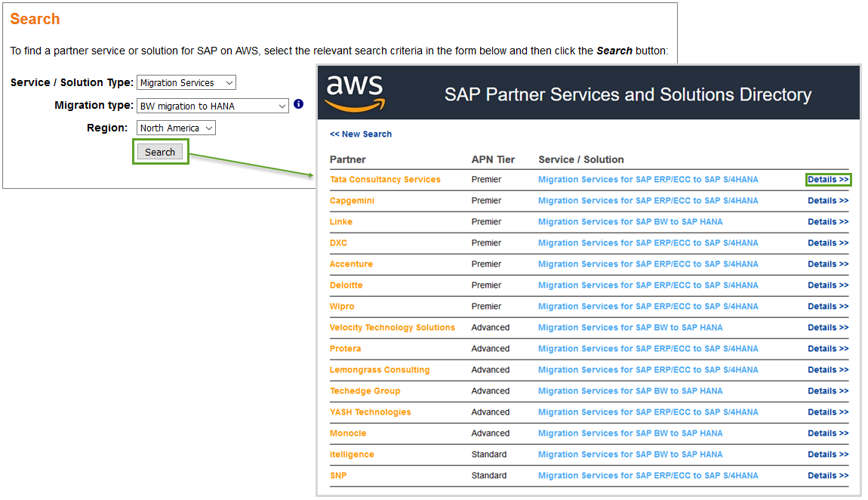
Task: View Details for Techedge Group
Action: [x=828, y=391]
